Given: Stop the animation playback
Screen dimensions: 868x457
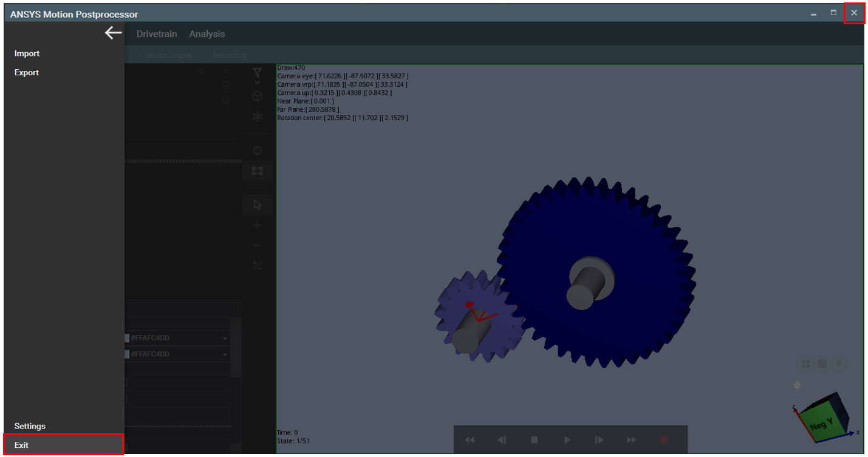Looking at the screenshot, I should (535, 440).
